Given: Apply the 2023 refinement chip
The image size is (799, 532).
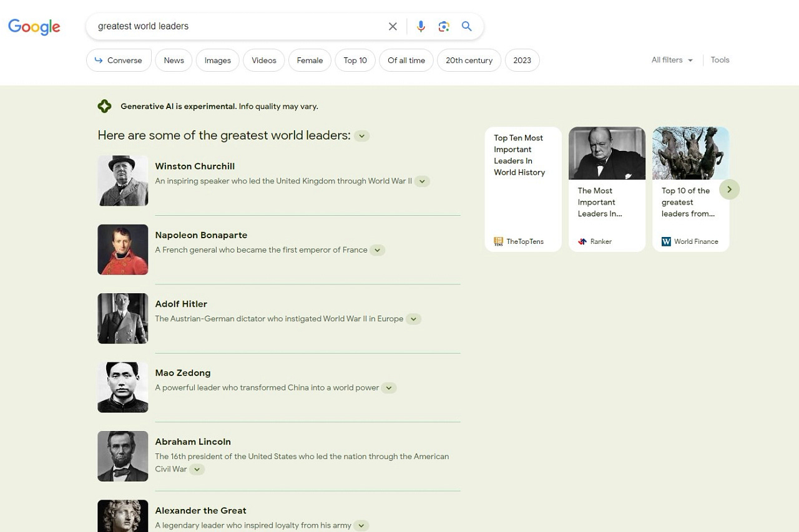Looking at the screenshot, I should point(522,60).
